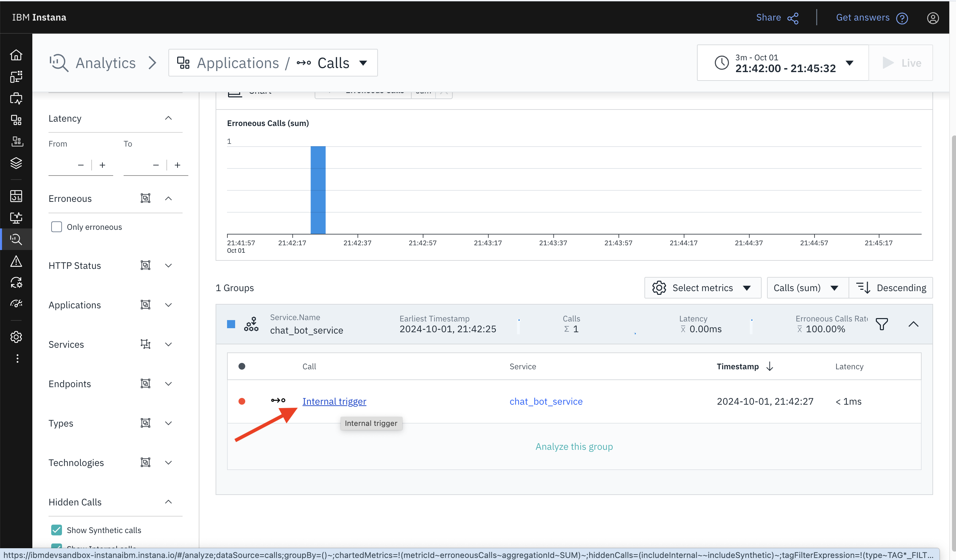Check the Only erroneous checkbox
Viewport: 956px width, 560px height.
pyautogui.click(x=56, y=226)
